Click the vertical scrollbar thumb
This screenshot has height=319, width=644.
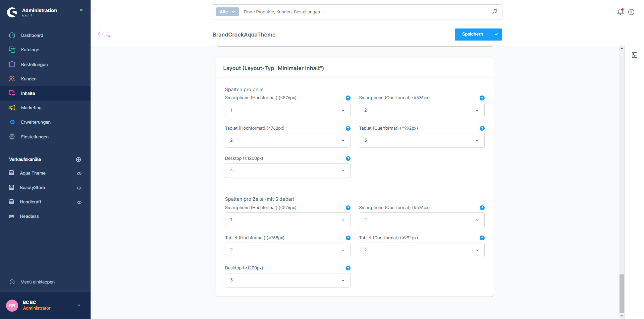point(622,293)
